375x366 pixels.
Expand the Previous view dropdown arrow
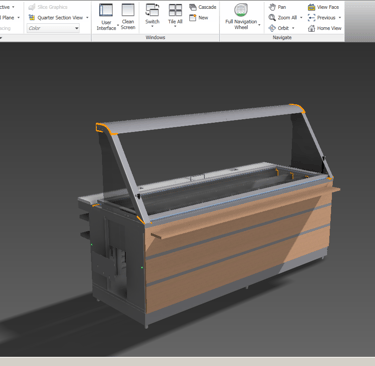click(x=340, y=18)
